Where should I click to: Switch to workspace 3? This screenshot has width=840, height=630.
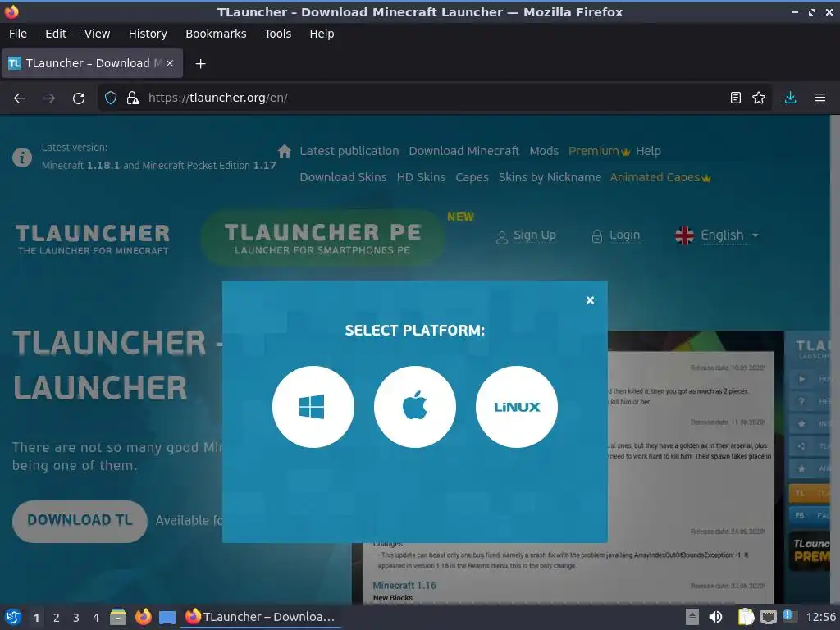[76, 618]
